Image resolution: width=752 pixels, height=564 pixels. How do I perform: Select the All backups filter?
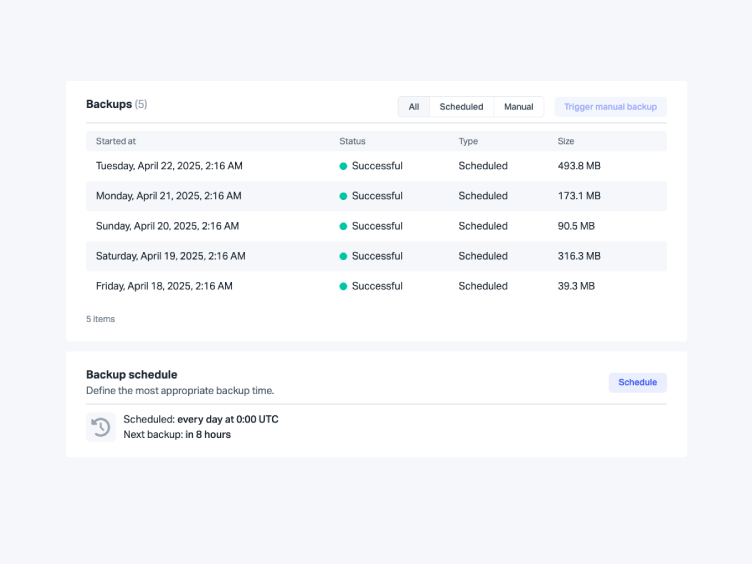coord(414,107)
